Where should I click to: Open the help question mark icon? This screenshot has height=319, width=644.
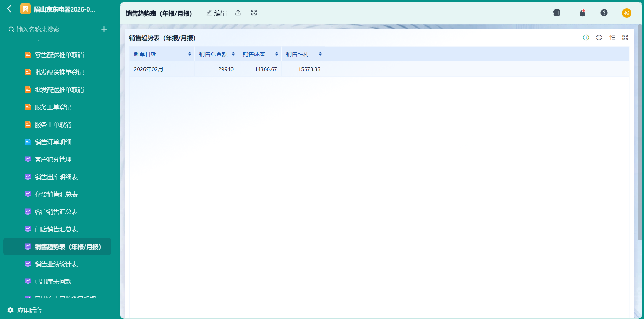coord(604,13)
